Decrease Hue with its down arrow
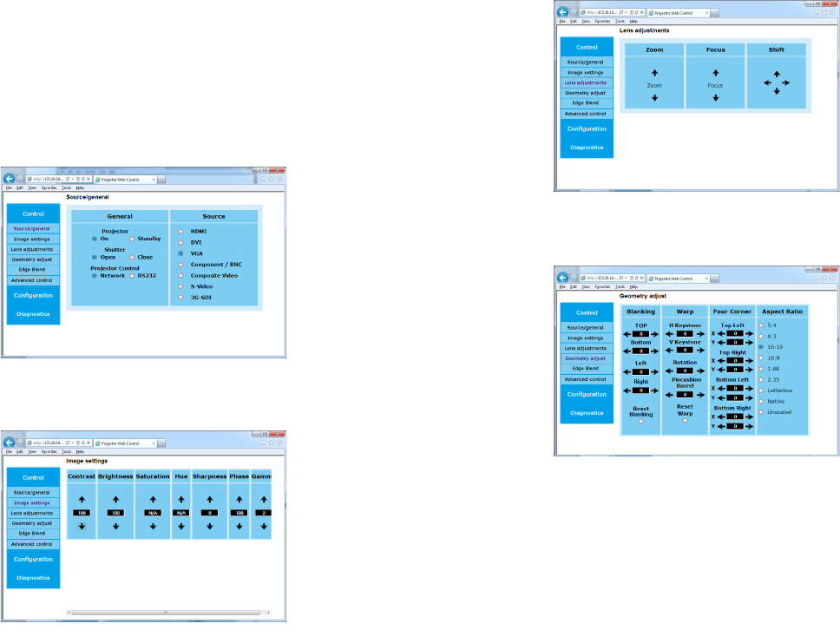 click(181, 527)
